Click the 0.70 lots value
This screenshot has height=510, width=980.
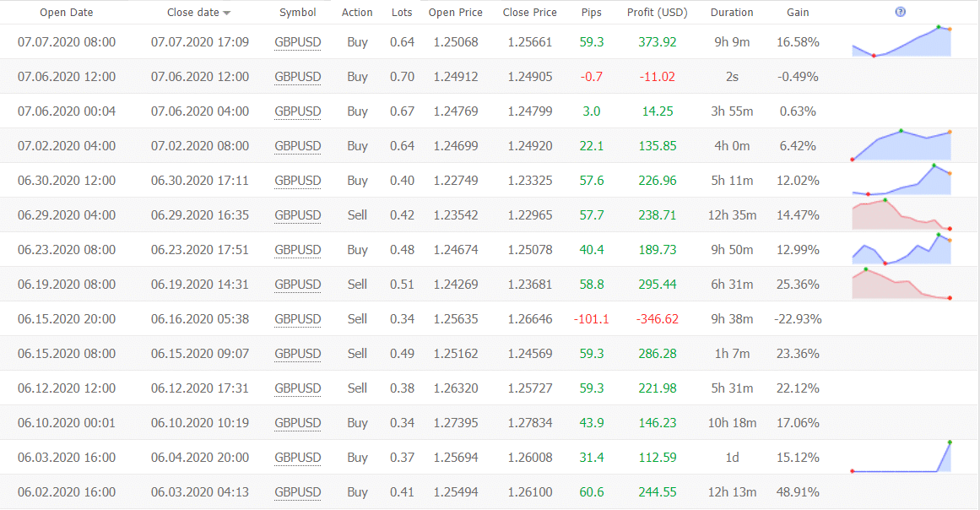[x=402, y=77]
